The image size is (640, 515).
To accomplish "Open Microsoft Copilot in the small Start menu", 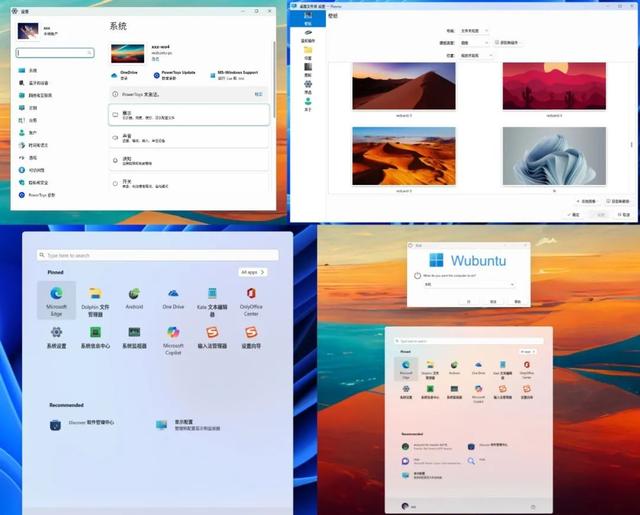I will click(478, 393).
